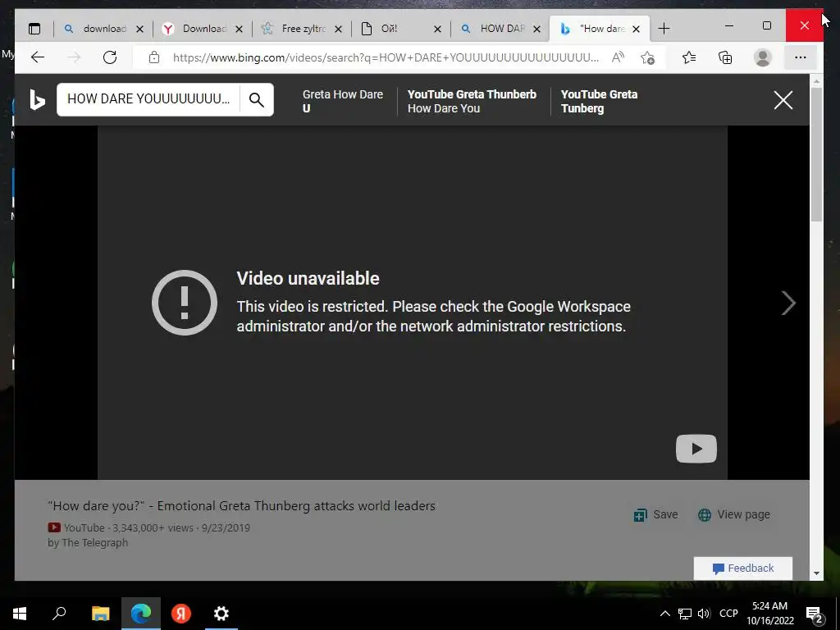Viewport: 840px width, 630px height.
Task: Go to Bing home via logo
Action: tap(36, 99)
